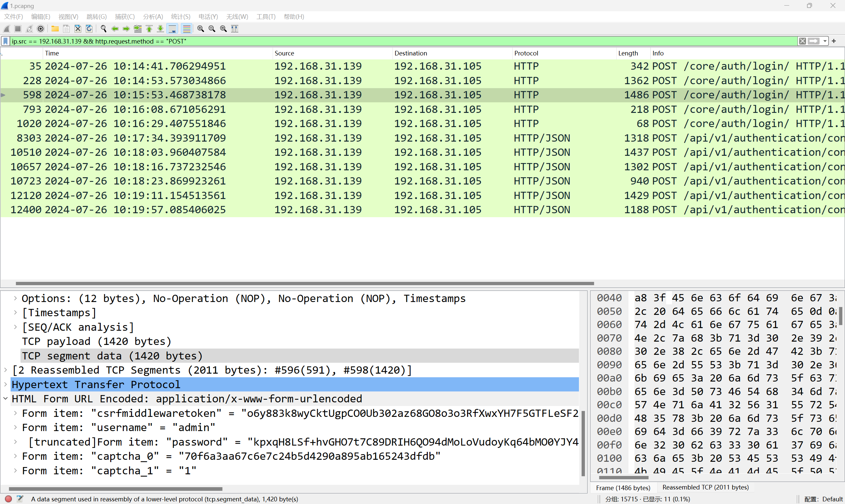
Task: Find a packet with the magnifier icon
Action: click(x=104, y=29)
